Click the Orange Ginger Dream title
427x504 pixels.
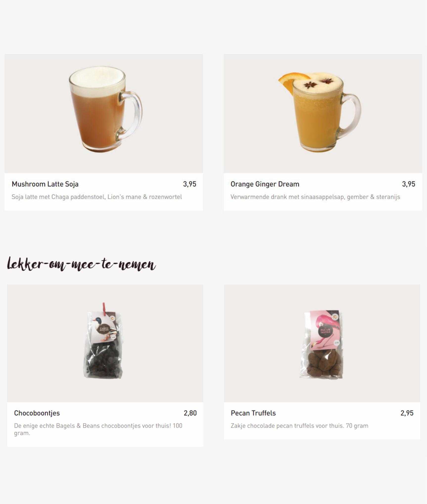click(x=265, y=184)
